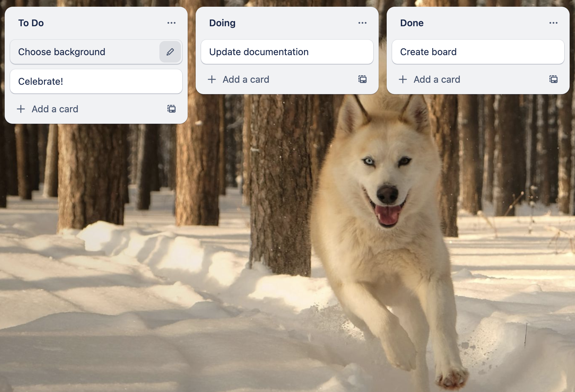Rename the To Do list title

tap(31, 23)
